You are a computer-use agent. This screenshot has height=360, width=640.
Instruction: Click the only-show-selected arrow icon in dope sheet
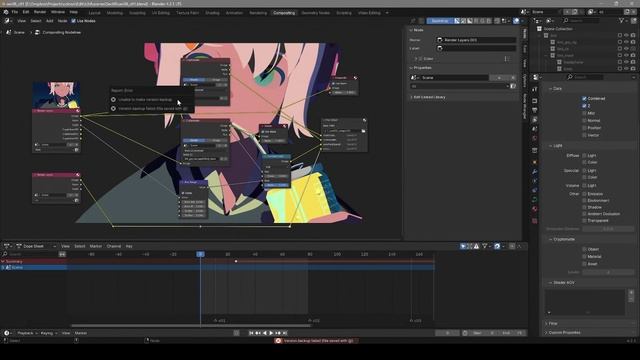click(463, 246)
